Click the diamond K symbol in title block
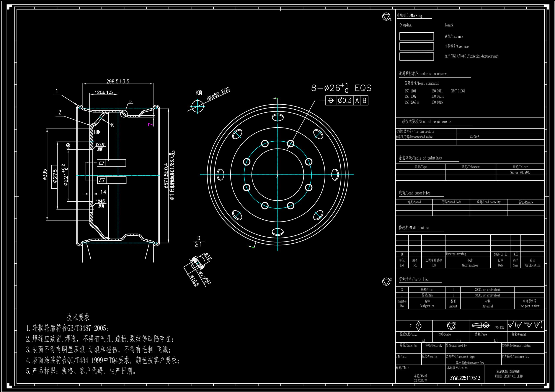 (418, 326)
